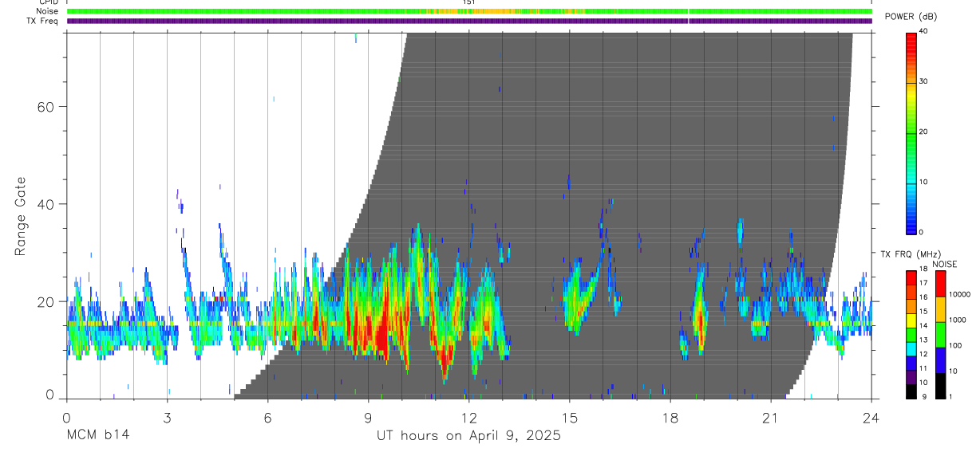Pick the green 100 noise legend swatch
Screen dimensions: 980x452
click(x=940, y=334)
